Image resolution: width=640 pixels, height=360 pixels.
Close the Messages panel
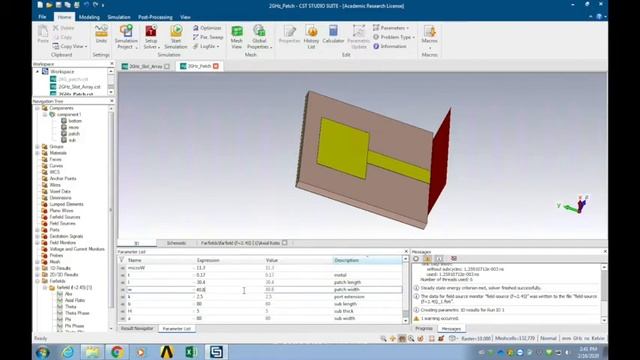(604, 252)
